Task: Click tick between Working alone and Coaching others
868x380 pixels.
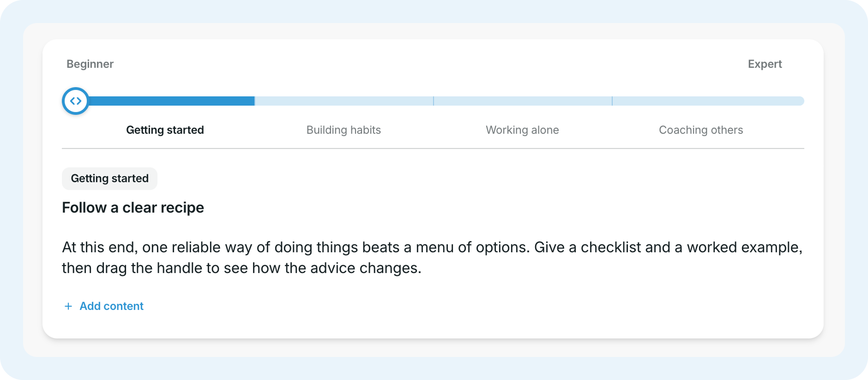Action: [x=612, y=101]
